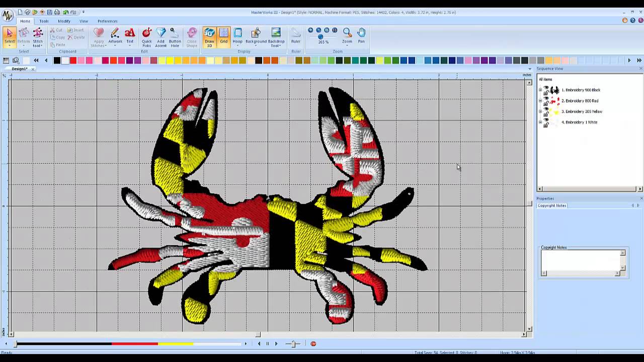Pause the stitch simulator playback
The height and width of the screenshot is (362, 644).
[268, 344]
